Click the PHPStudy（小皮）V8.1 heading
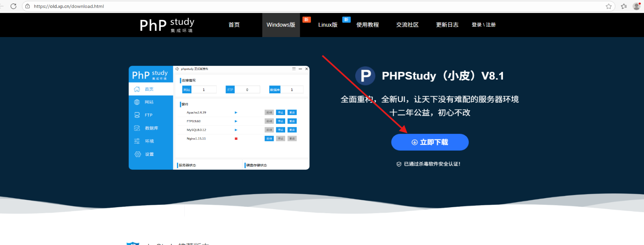 click(x=443, y=76)
